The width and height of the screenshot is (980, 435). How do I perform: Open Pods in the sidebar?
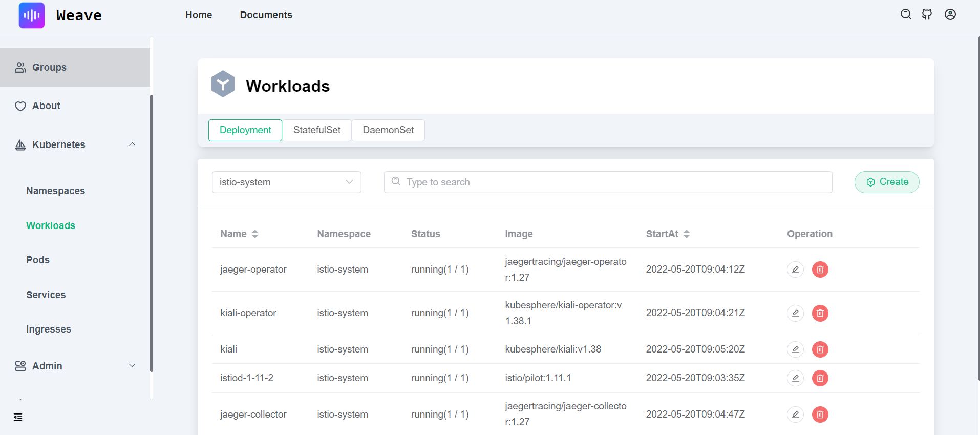click(x=38, y=260)
